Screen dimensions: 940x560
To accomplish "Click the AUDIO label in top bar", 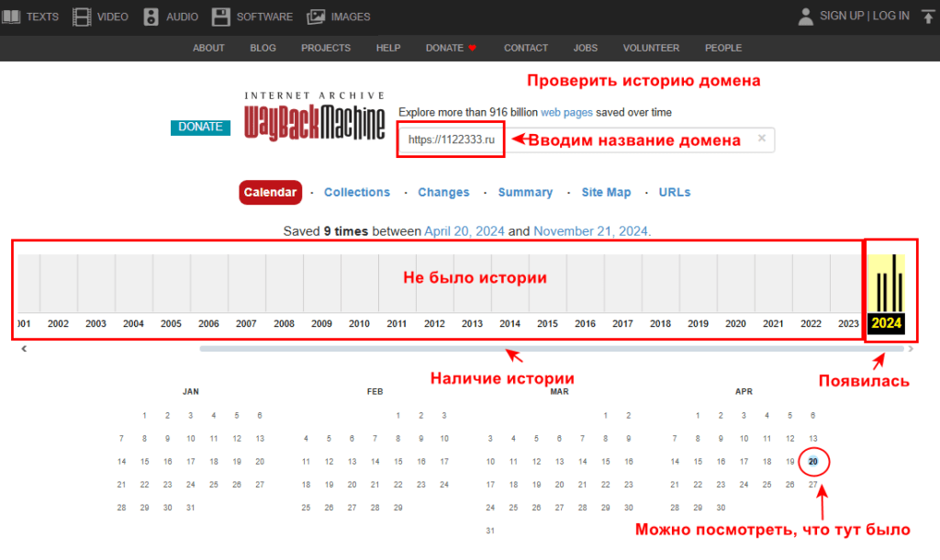I will (x=183, y=17).
